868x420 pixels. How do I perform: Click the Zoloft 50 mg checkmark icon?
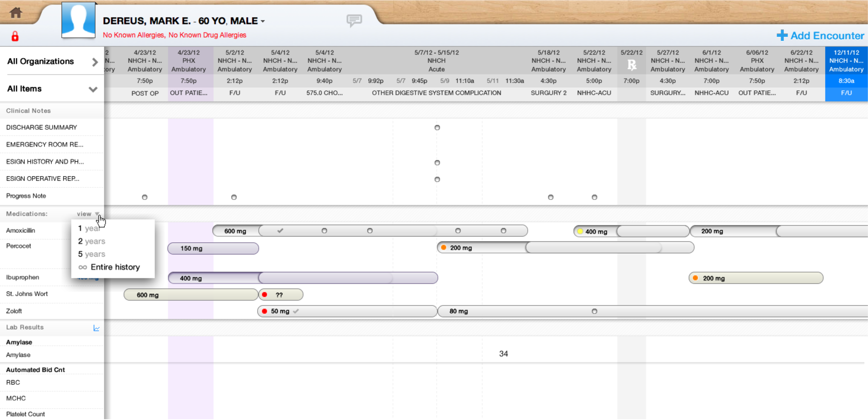[x=296, y=311]
